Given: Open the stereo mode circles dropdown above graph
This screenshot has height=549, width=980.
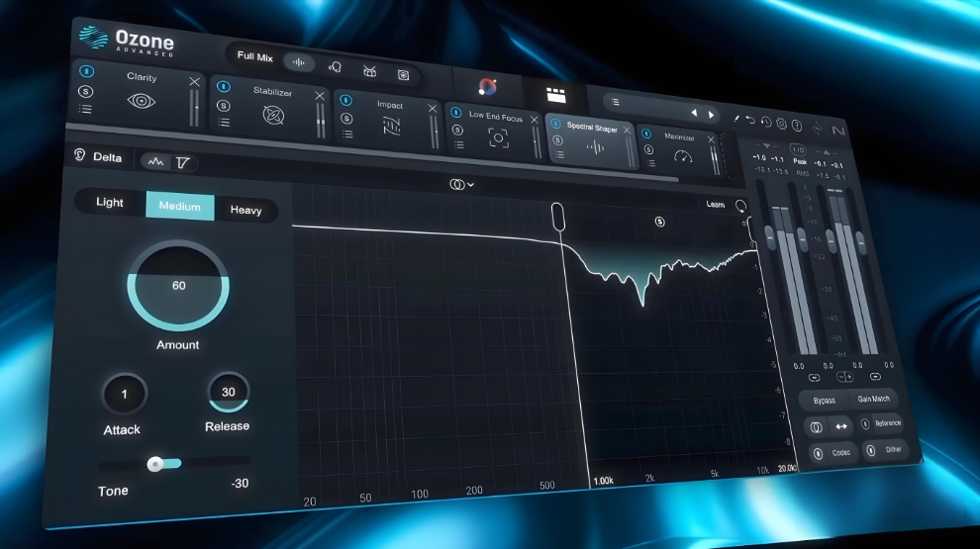Looking at the screenshot, I should 461,184.
